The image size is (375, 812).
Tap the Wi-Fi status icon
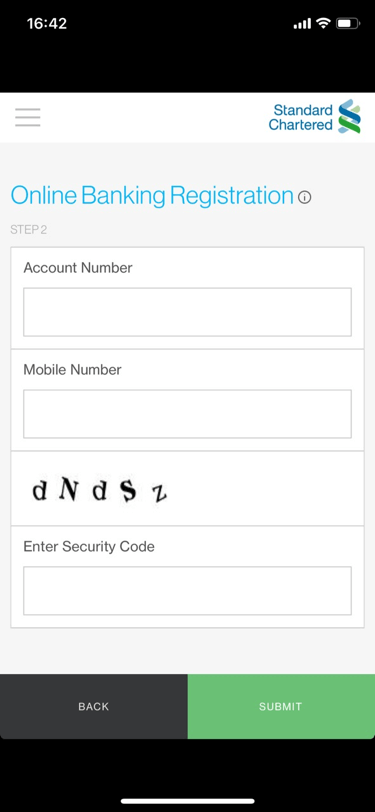click(x=324, y=23)
